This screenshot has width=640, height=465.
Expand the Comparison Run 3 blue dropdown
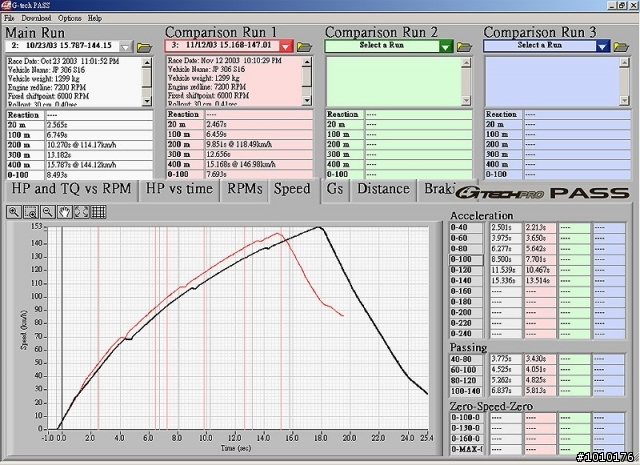[x=603, y=47]
